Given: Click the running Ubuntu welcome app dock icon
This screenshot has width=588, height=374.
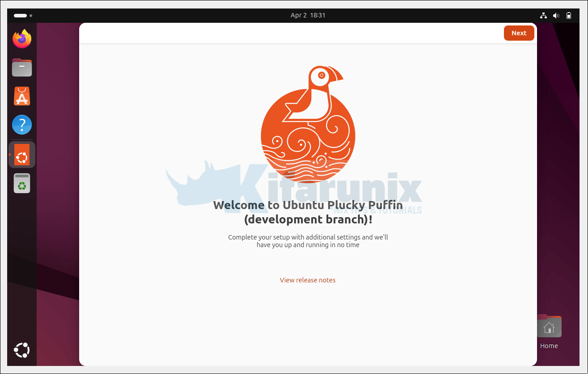Looking at the screenshot, I should coord(22,155).
